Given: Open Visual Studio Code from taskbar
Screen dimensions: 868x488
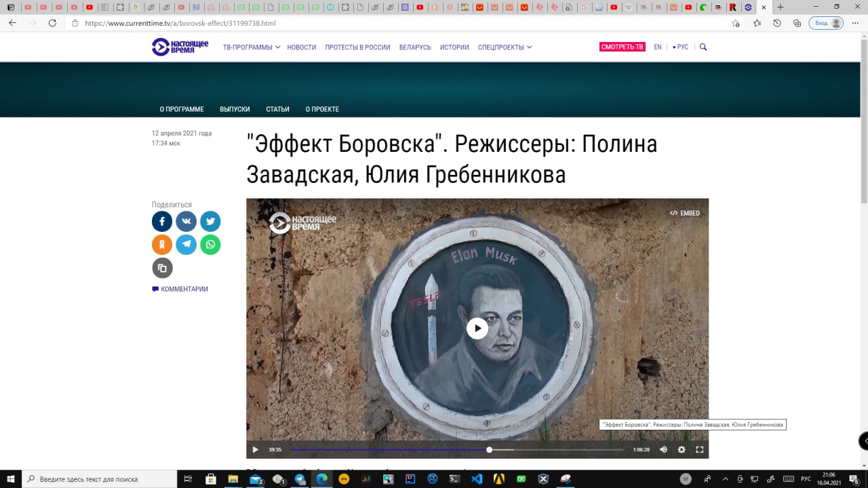Looking at the screenshot, I should click(477, 479).
